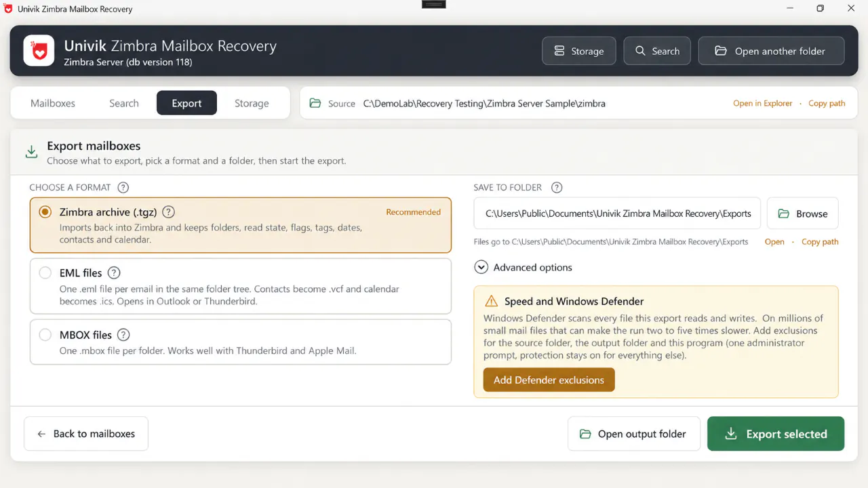Click the Univik shield logo in header
The width and height of the screenshot is (868, 488).
[39, 51]
